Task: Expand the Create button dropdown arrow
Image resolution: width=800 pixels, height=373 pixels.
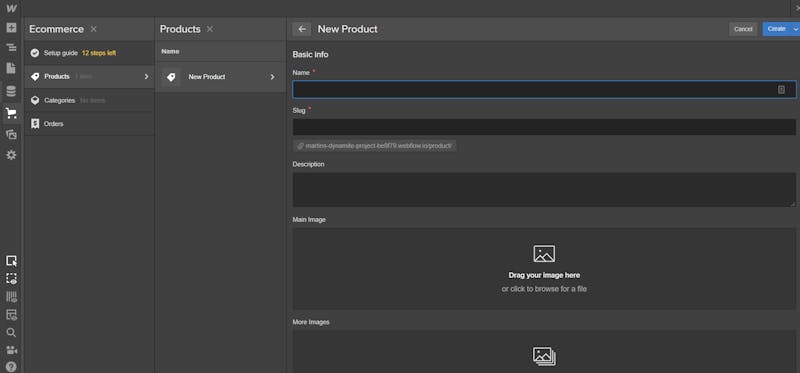Action: 795,29
